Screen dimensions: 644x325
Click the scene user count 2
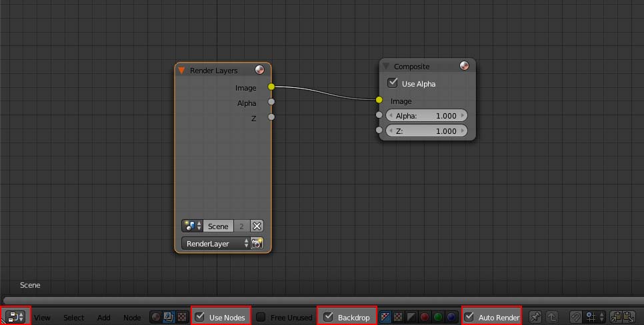click(x=241, y=226)
